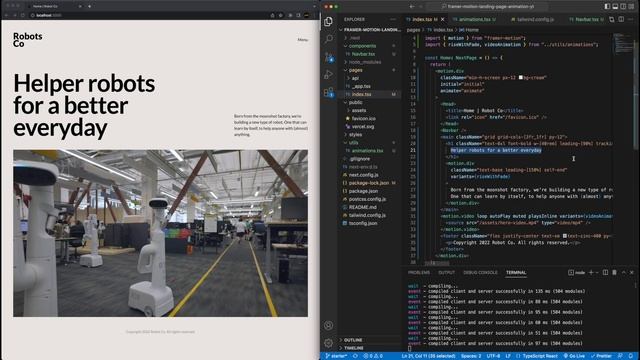
Task: Open the animations.tsx editor tab
Action: click(x=475, y=19)
